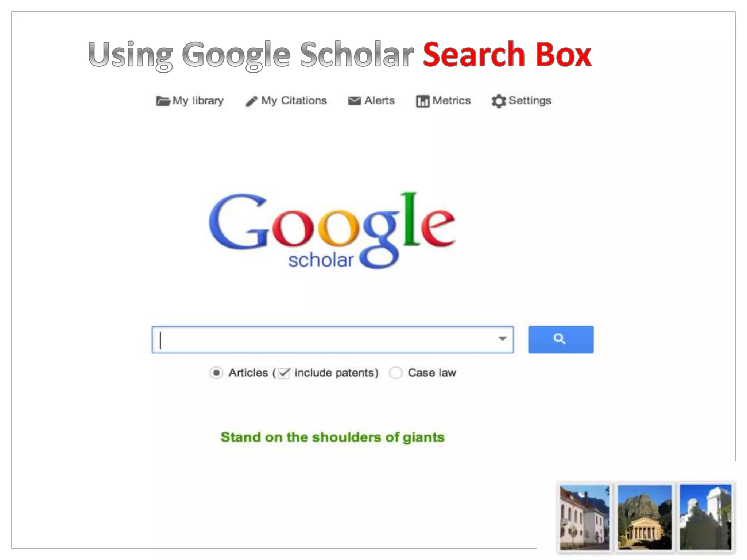This screenshot has width=747, height=560.
Task: Click the white building thumbnail photo
Action: [585, 517]
